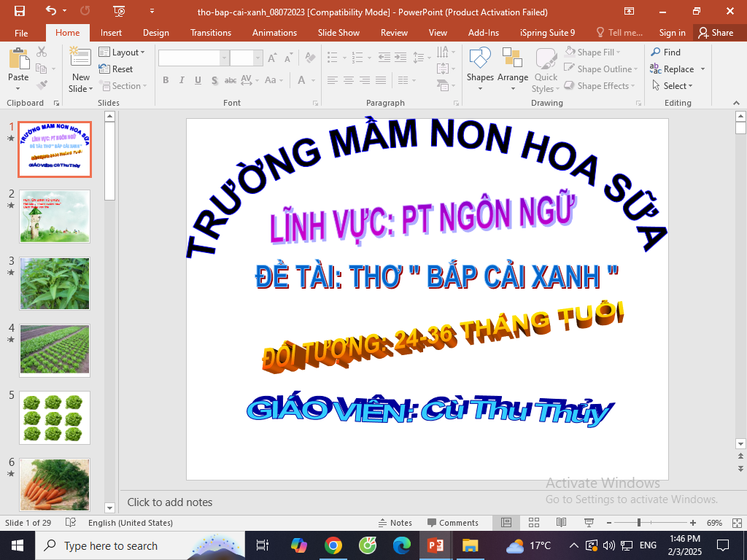This screenshot has width=747, height=560.
Task: Click the Arrange objects icon
Action: pos(513,69)
